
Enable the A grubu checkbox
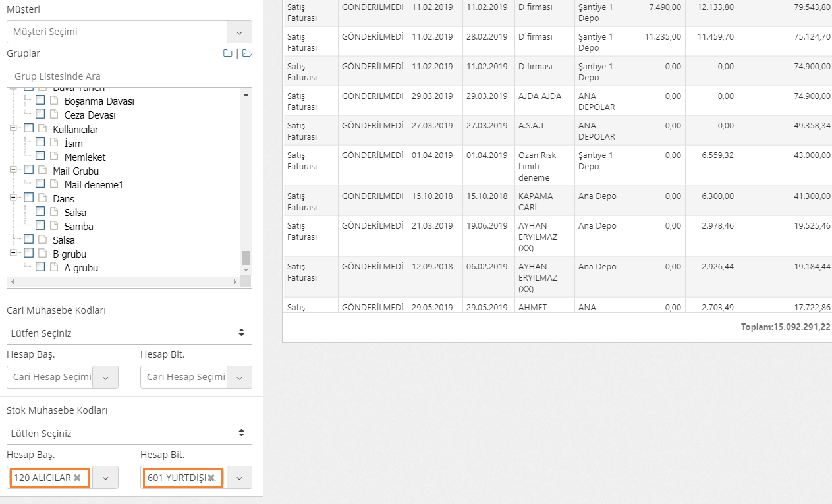point(40,267)
